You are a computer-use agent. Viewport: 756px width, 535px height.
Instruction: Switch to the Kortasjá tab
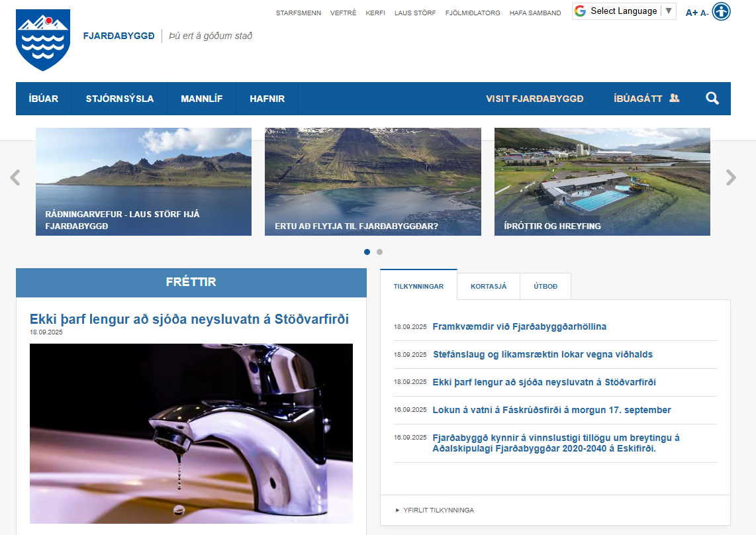pyautogui.click(x=489, y=287)
